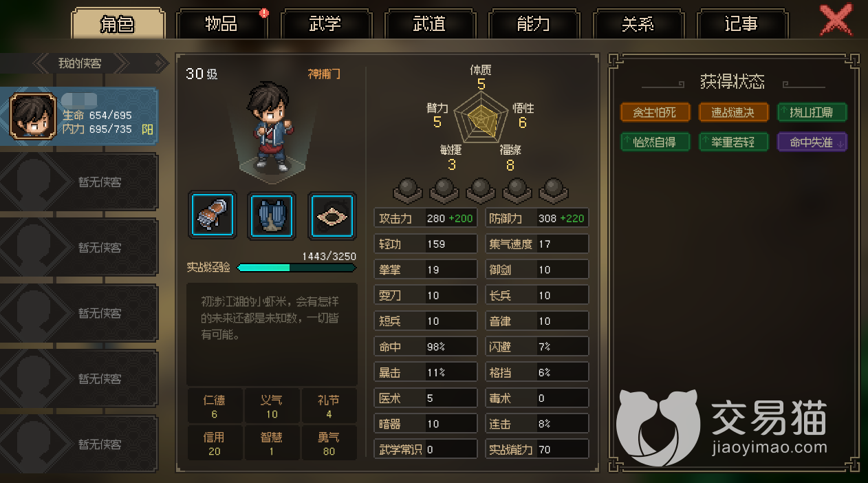This screenshot has width=868, height=483.
Task: Select the first empty 暂无侠客 slot
Action: 79,182
